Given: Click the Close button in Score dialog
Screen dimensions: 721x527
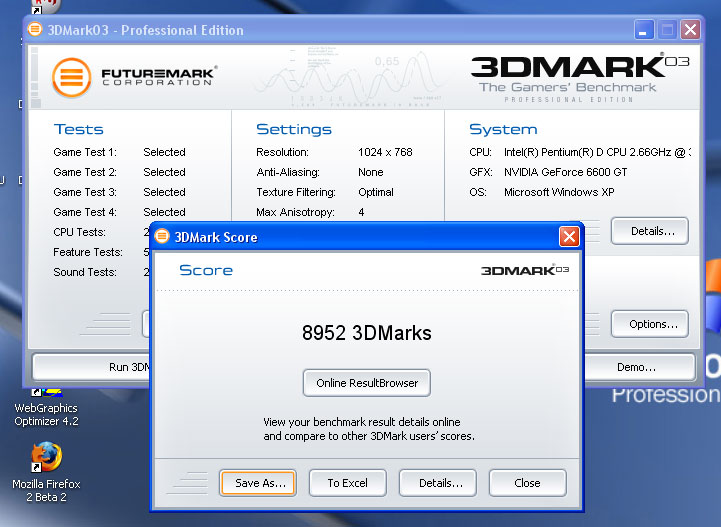Looking at the screenshot, I should 527,483.
